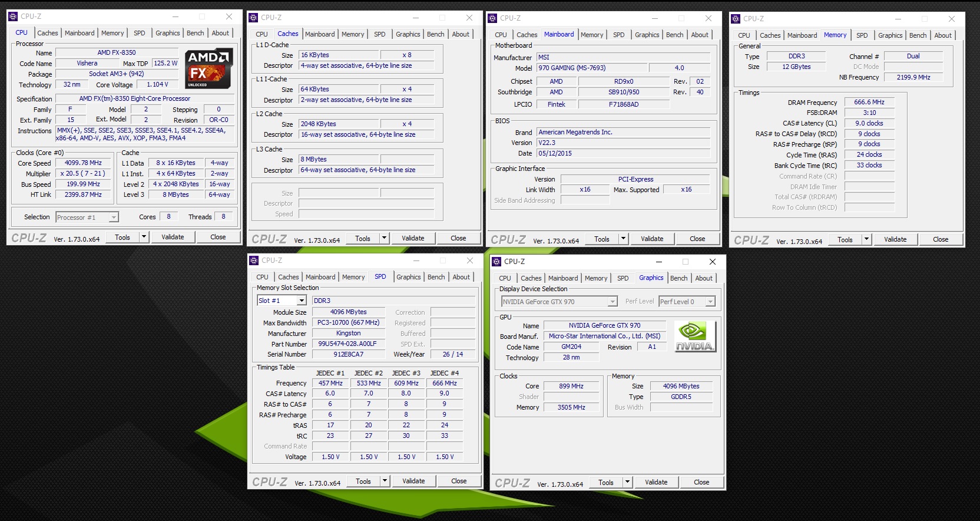Screen dimensions: 980x521
Task: Expand the NVIDIA GeForce GTX 970 device dropdown
Action: click(612, 302)
